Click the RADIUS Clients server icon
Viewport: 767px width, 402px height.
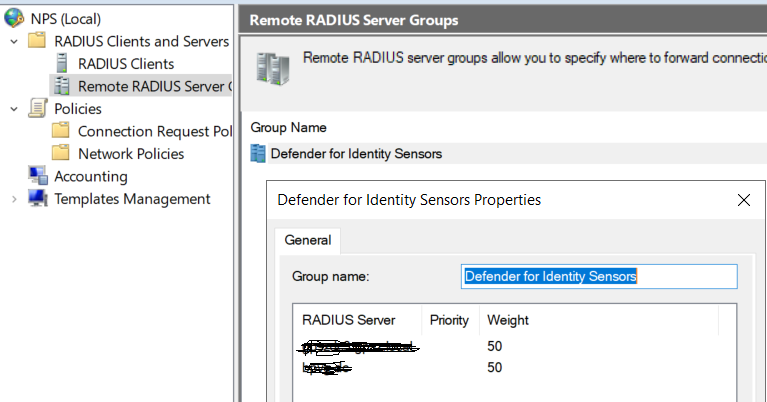tap(61, 64)
